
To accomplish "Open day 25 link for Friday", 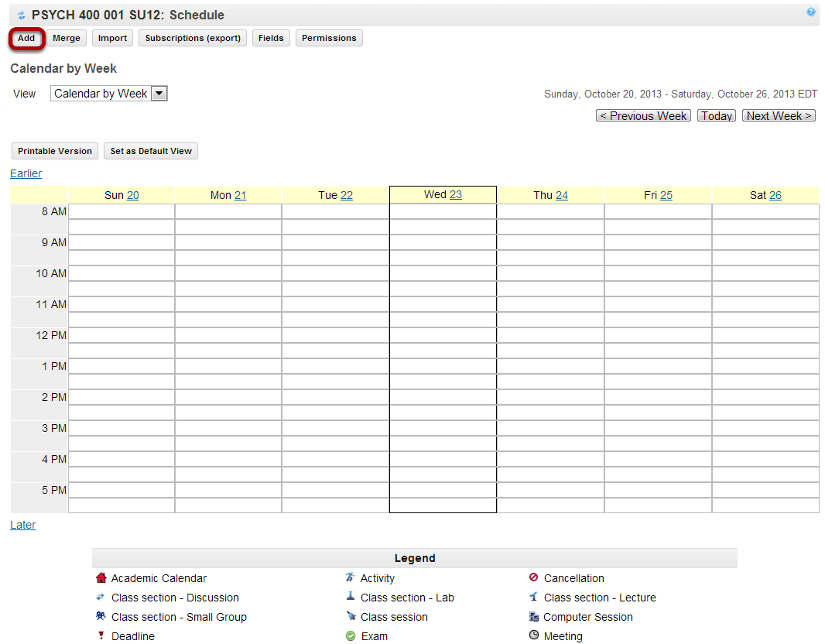I will [666, 195].
